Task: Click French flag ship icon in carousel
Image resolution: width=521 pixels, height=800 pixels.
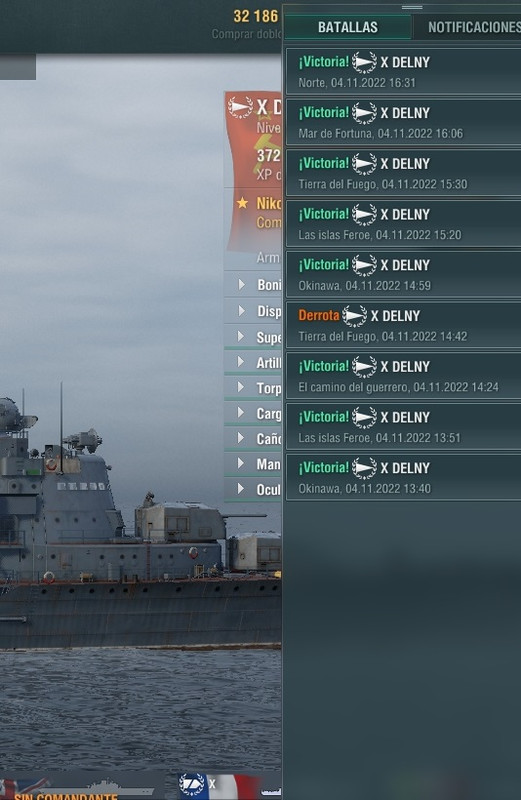Action: 192,785
